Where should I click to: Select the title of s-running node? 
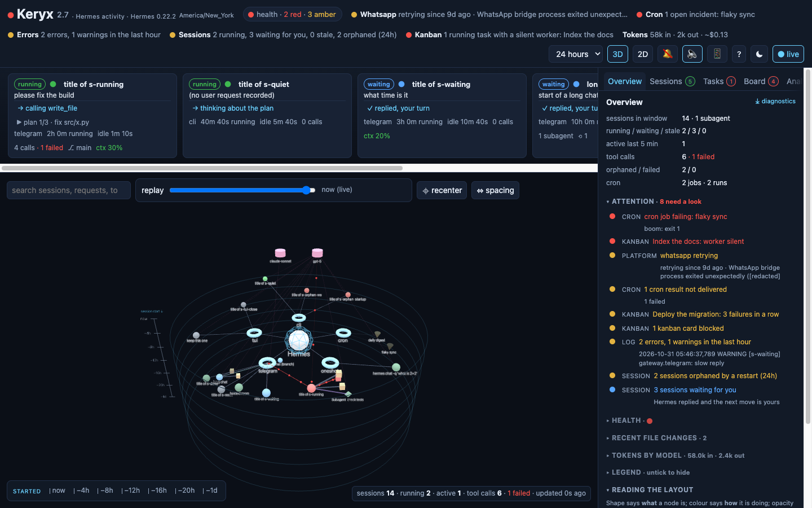click(x=311, y=388)
